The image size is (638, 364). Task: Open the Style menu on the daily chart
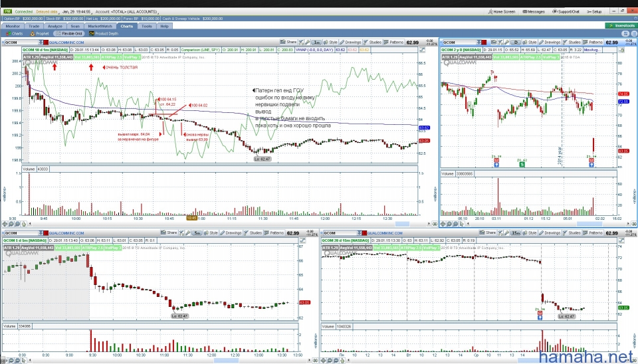click(x=530, y=42)
